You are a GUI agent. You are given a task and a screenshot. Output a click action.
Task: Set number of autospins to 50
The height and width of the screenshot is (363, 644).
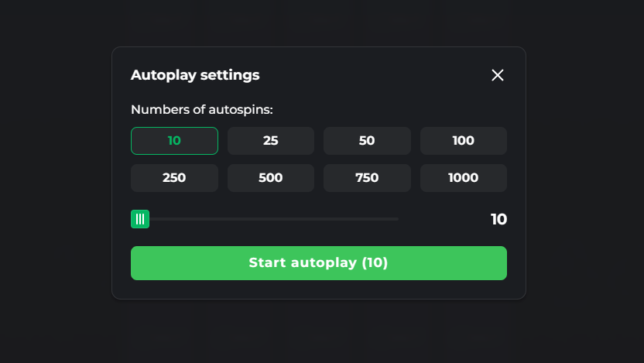(x=367, y=141)
